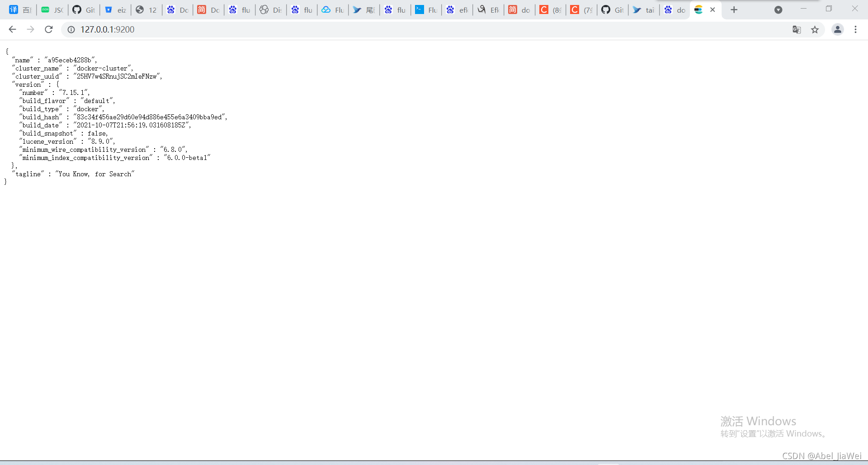Click the minimum_index_compatibility_version value "6.0.0-beta1"
Screen dimensions: 868x465
187,158
